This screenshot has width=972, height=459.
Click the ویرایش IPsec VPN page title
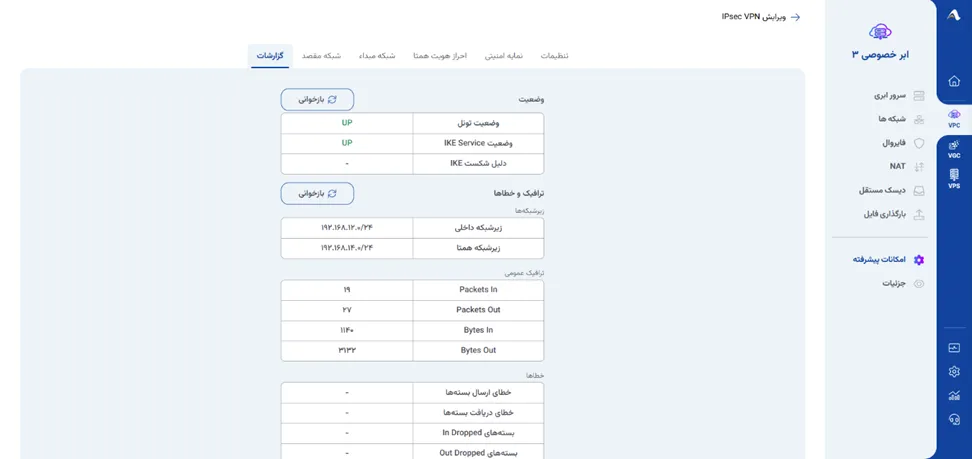(753, 17)
